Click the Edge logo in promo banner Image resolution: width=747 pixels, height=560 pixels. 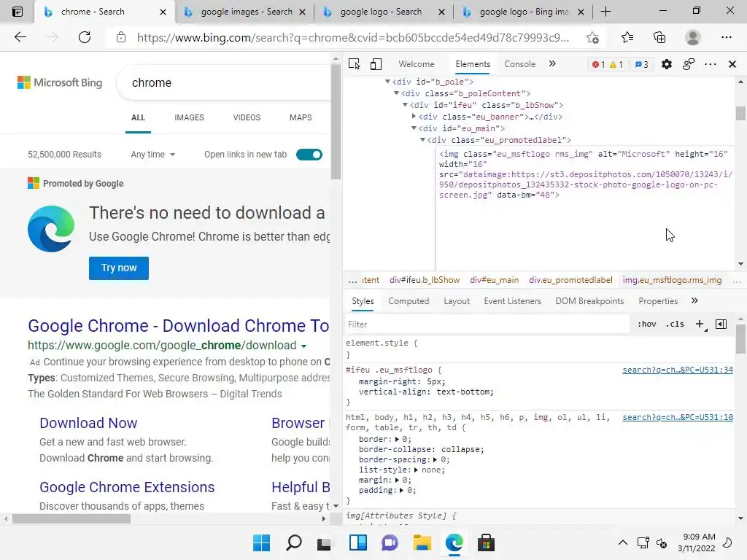point(51,228)
